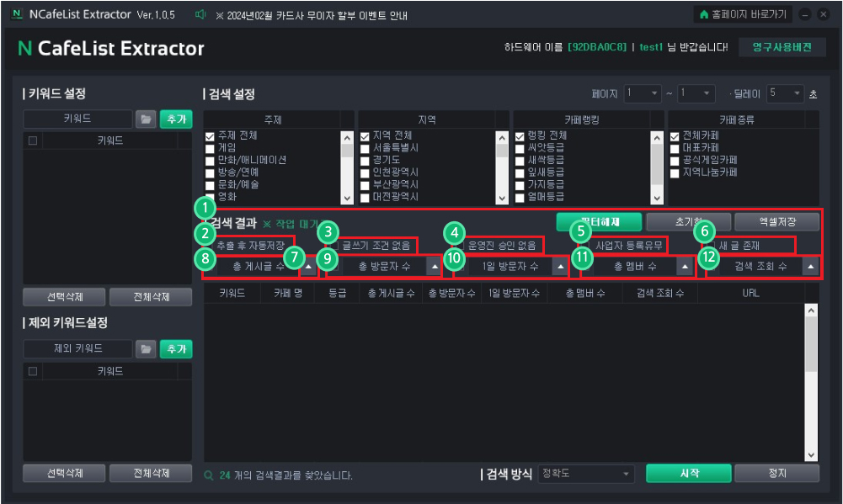The height and width of the screenshot is (504, 843).
Task: Open exclude-keyword file folder icon
Action: (146, 349)
